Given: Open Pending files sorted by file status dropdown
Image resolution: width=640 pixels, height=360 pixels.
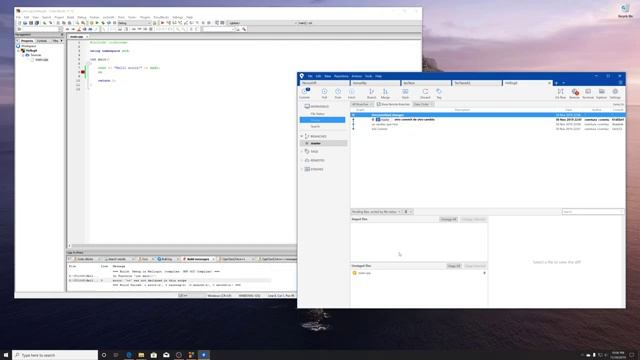Looking at the screenshot, I should (x=376, y=212).
